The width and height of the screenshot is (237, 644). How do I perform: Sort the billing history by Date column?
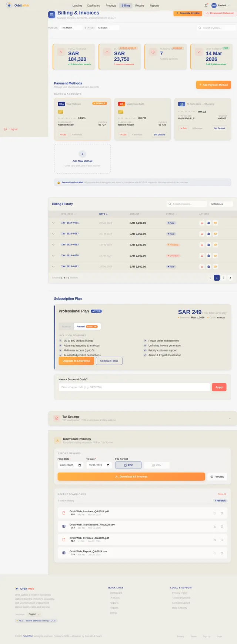(103, 214)
